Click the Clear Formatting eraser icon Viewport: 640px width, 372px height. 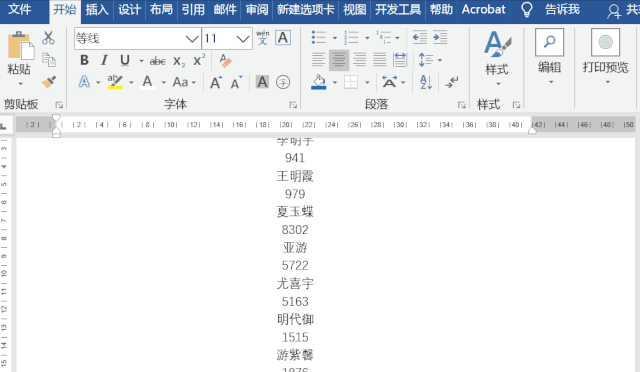(225, 61)
